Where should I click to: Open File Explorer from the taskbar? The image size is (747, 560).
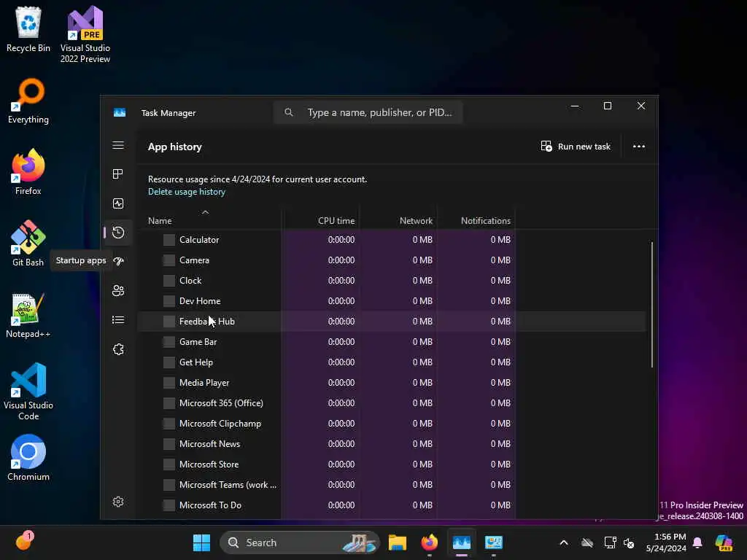pyautogui.click(x=398, y=542)
